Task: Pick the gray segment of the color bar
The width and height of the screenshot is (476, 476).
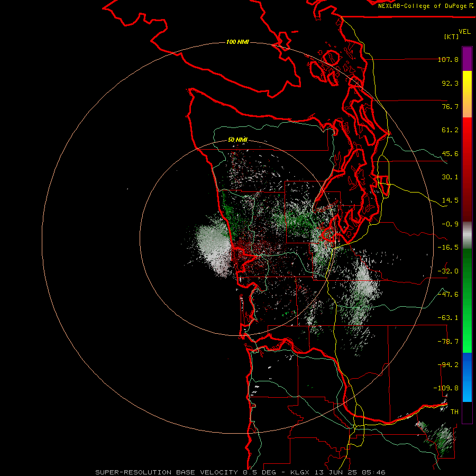Action: [467, 235]
